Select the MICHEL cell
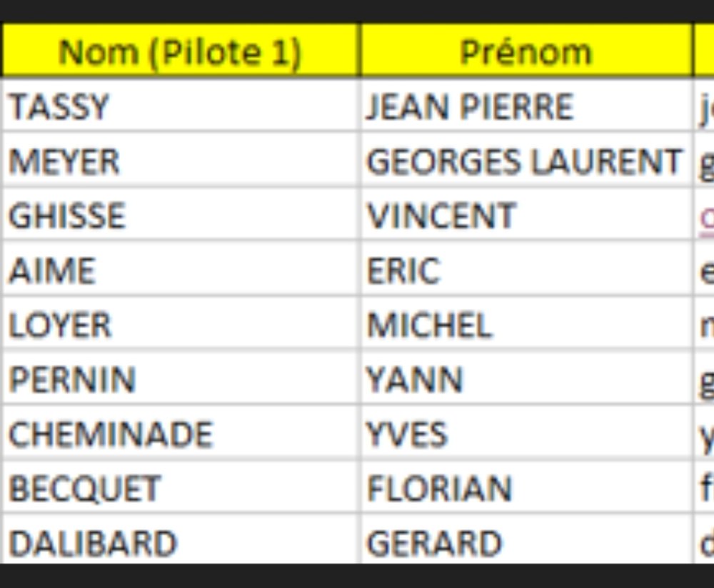 (526, 325)
